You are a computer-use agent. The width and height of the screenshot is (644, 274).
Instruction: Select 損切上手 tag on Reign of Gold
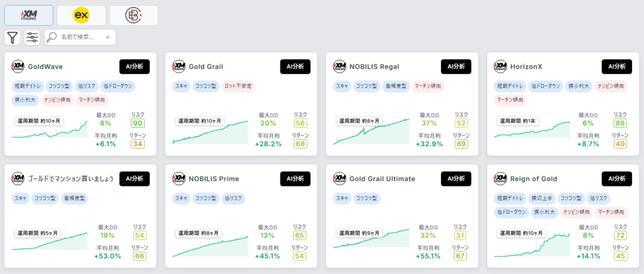coord(541,198)
